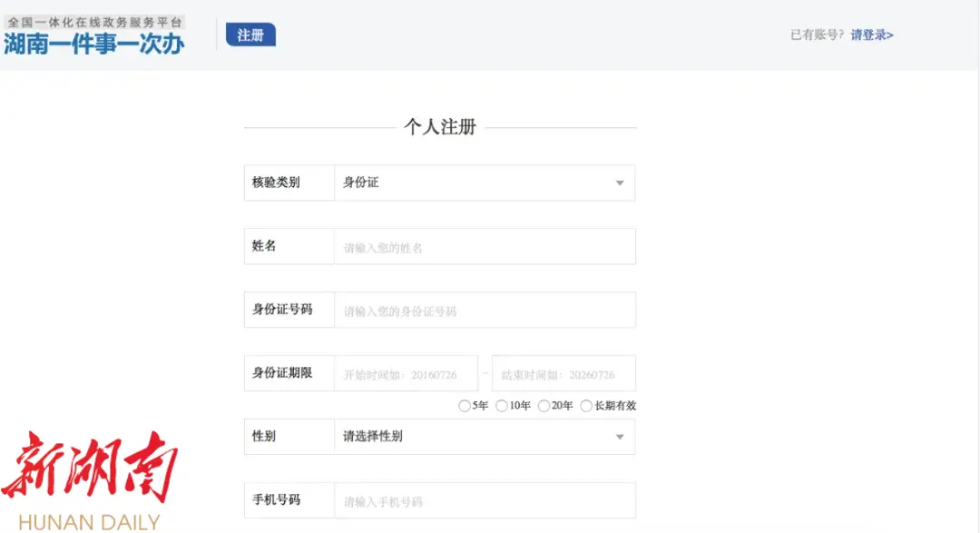Click the 个人注册 form heading
The height and width of the screenshot is (533, 980).
(440, 127)
